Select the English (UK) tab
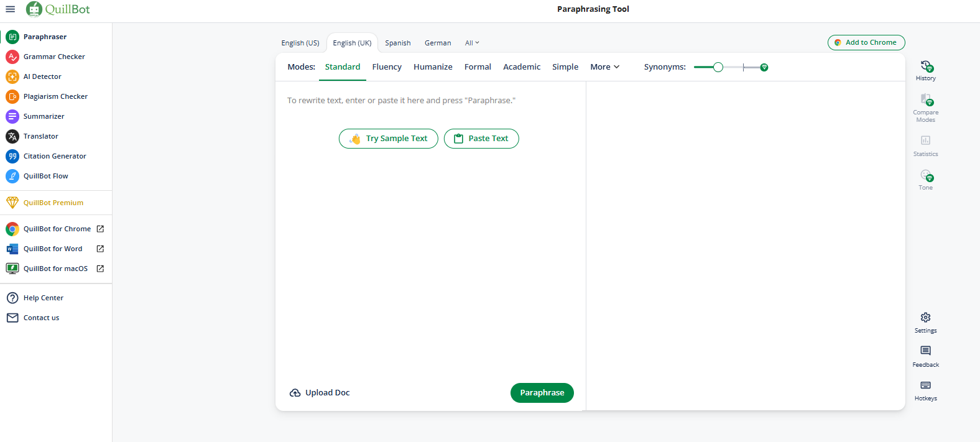Viewport: 980px width, 442px height. (352, 43)
